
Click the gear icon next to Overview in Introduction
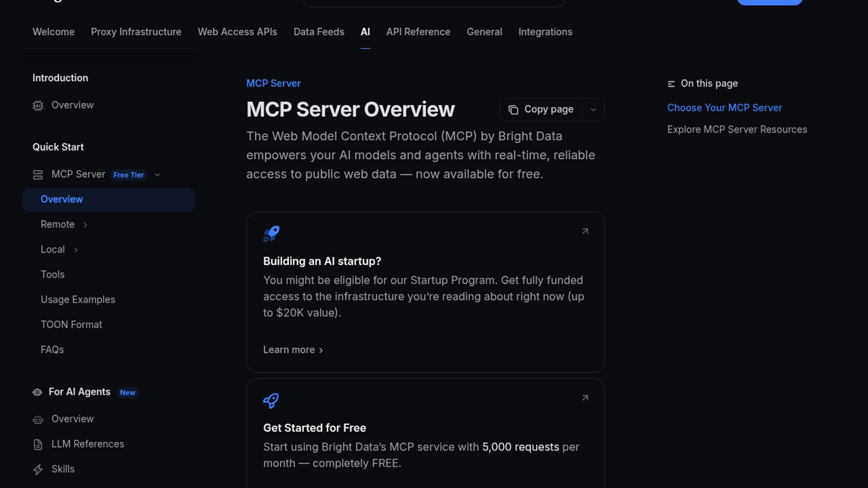pos(38,105)
